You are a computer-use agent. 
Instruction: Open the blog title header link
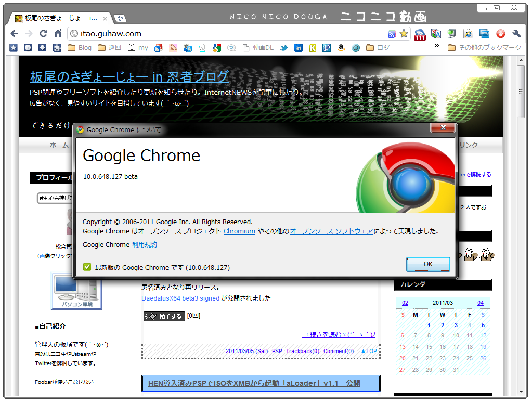pos(129,77)
